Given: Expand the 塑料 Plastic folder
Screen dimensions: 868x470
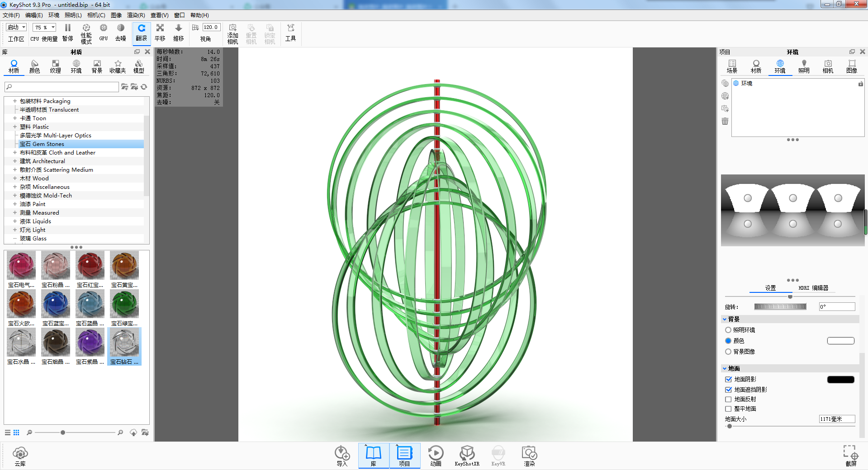Looking at the screenshot, I should (x=15, y=127).
